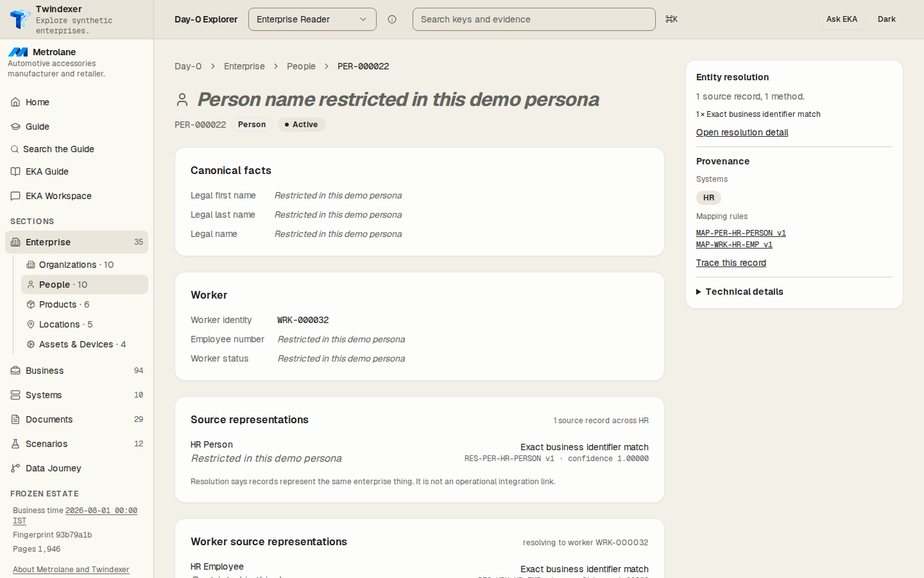This screenshot has width=924, height=578.
Task: Click the EKA Guide book icon
Action: coord(15,171)
